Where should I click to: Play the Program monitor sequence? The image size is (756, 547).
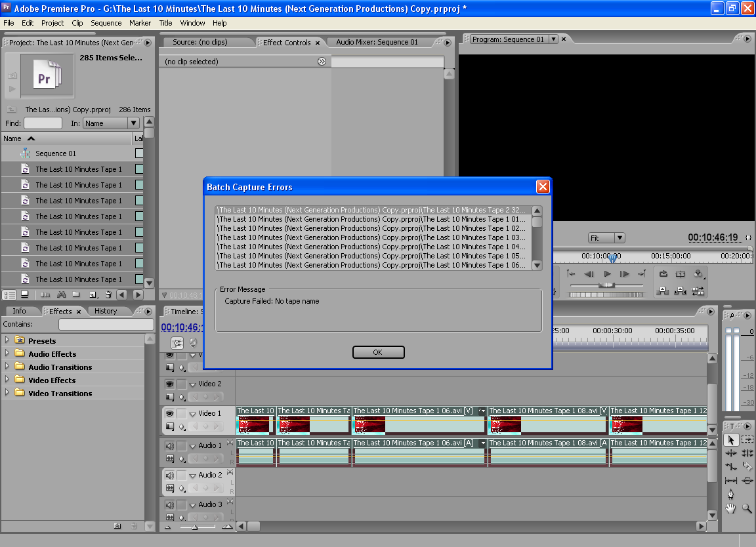[x=607, y=273]
